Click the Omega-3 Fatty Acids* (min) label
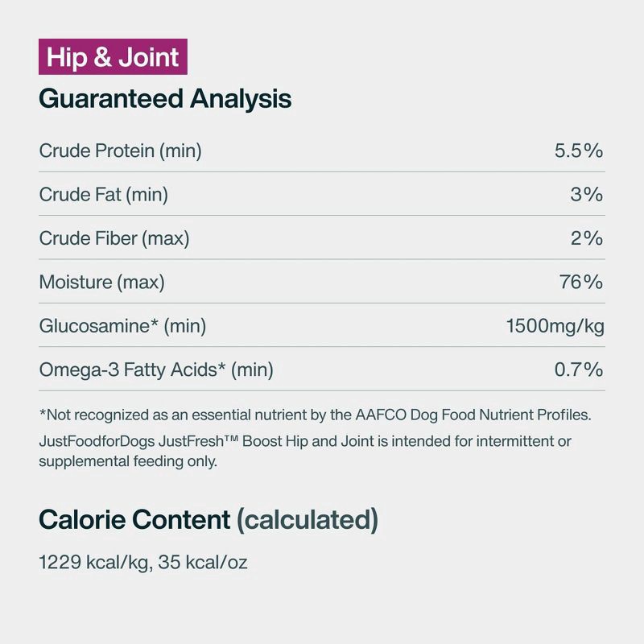The width and height of the screenshot is (644, 644). pyautogui.click(x=156, y=369)
